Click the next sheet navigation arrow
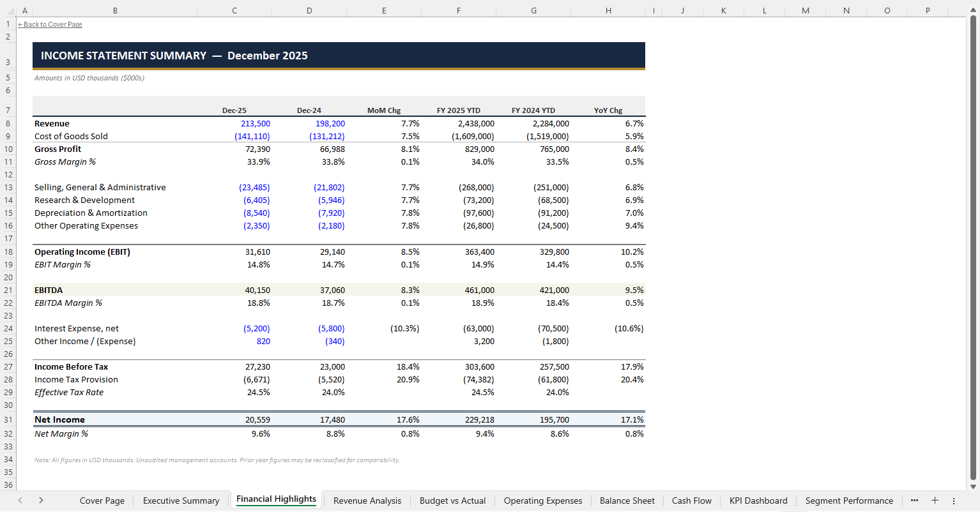The height and width of the screenshot is (512, 980). tap(40, 501)
